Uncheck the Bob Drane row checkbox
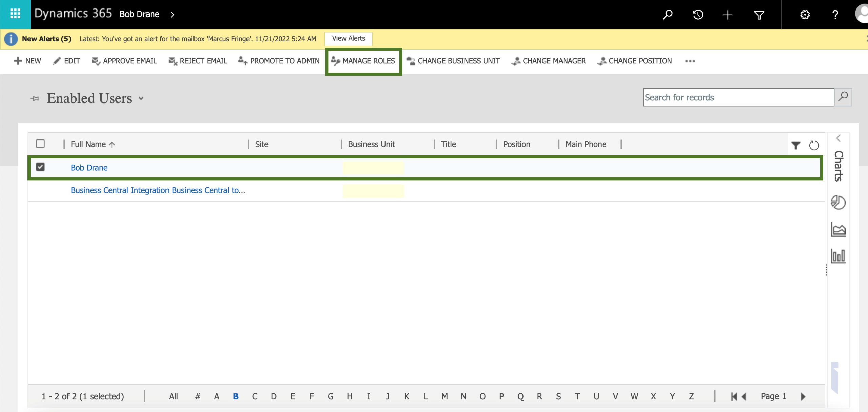Screen dimensions: 868x412 (40, 167)
